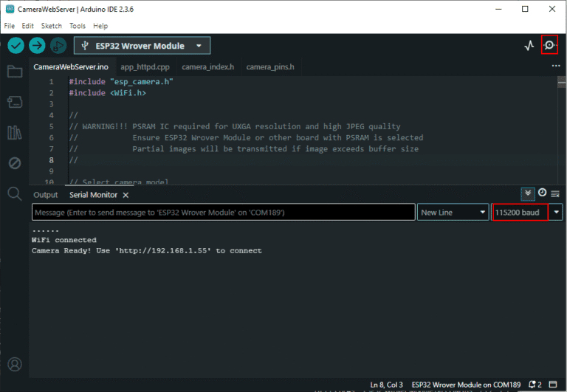Click the serial message input field
Image resolution: width=567 pixels, height=392 pixels.
click(223, 213)
